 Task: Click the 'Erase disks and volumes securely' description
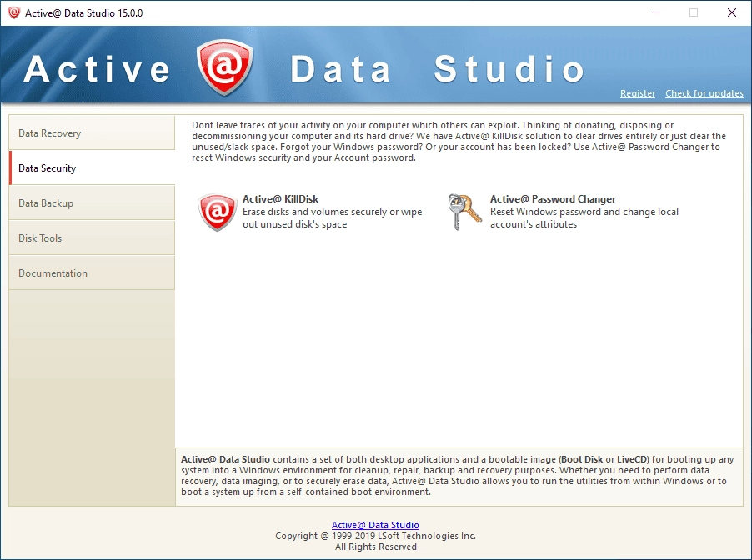tap(333, 217)
